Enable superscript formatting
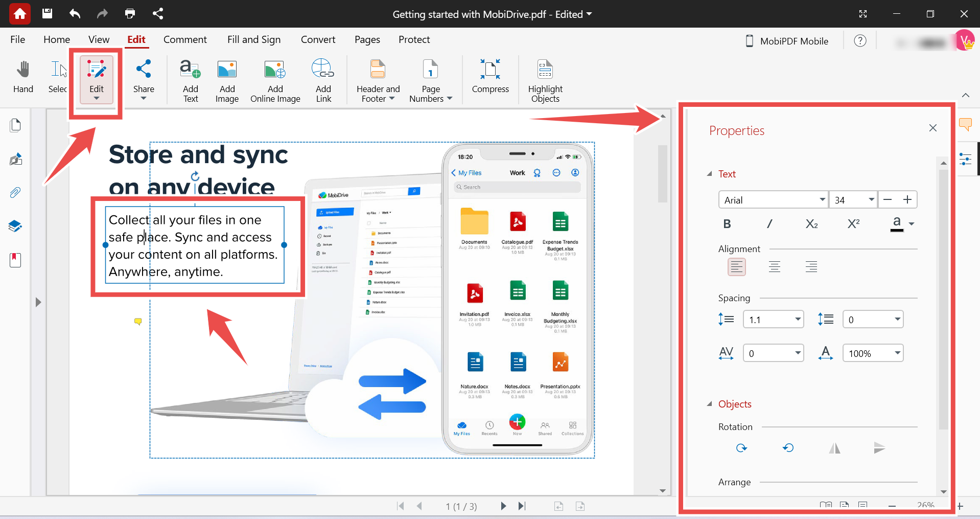Viewport: 980px width, 519px height. point(853,223)
